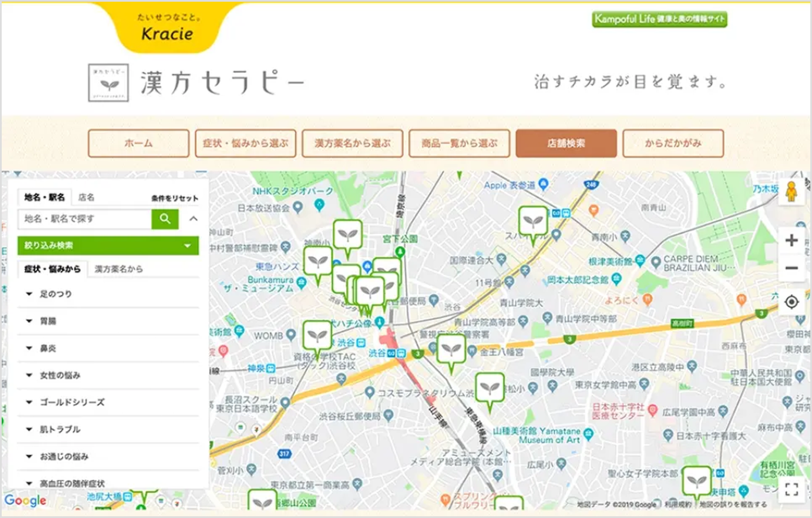
Task: Click the Apple 表参道 map pin
Action: [543, 184]
